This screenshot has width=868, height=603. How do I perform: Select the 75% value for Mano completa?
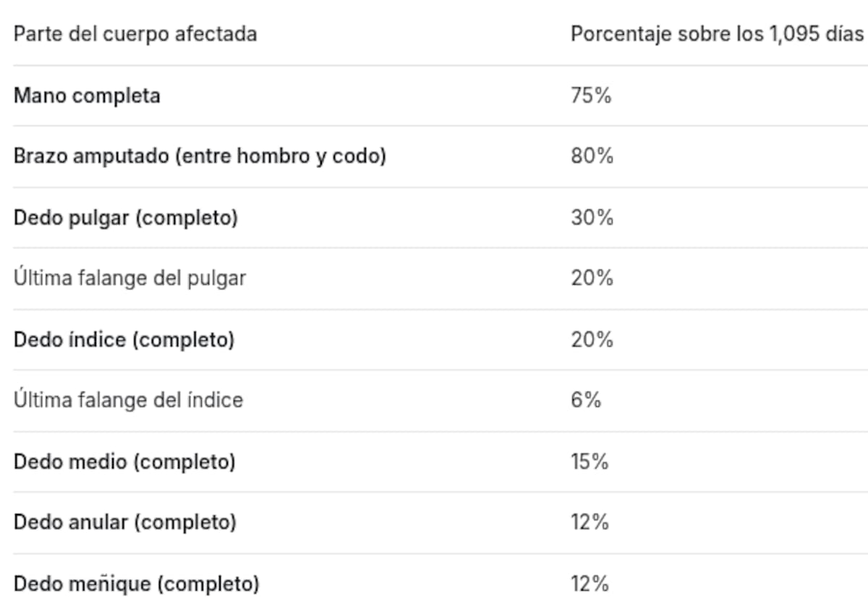(x=591, y=96)
